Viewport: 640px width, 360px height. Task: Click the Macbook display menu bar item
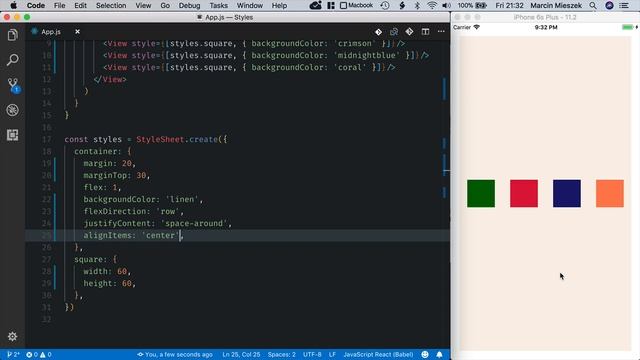click(x=356, y=5)
